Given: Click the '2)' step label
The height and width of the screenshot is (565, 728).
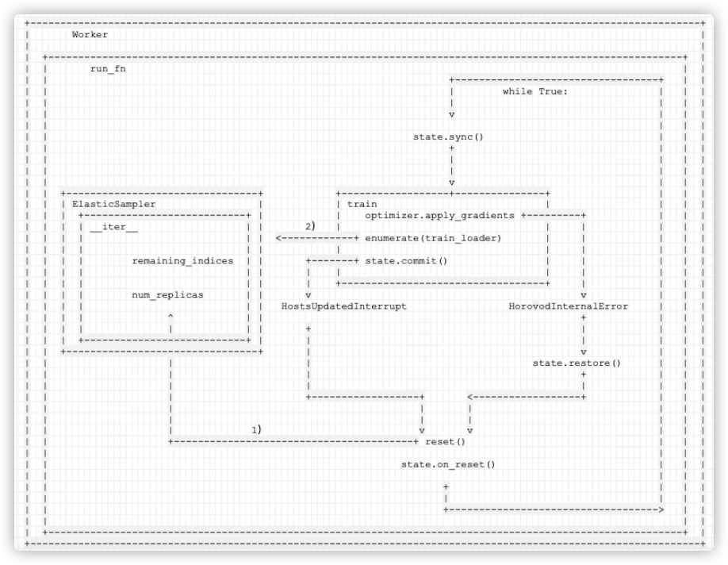Looking at the screenshot, I should [311, 226].
